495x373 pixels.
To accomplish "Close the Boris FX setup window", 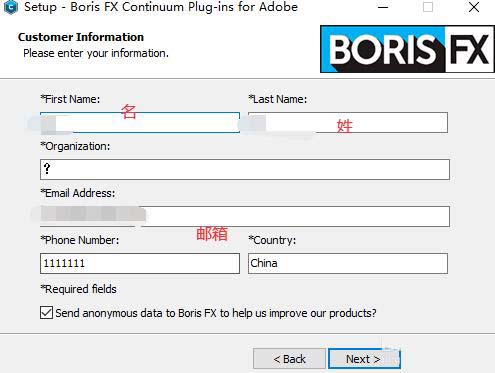I will [474, 7].
